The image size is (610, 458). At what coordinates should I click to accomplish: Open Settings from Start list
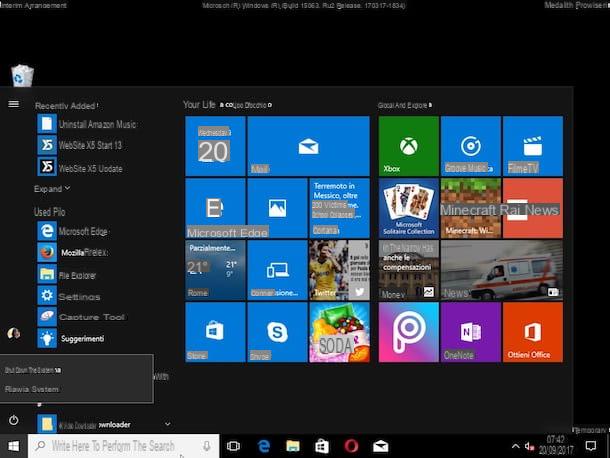point(68,296)
